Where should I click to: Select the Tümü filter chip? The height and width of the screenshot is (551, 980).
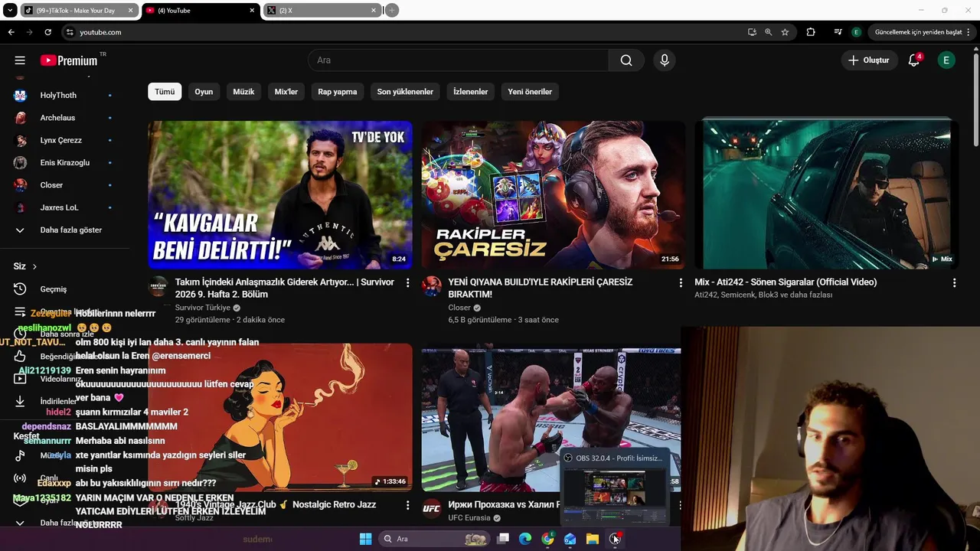[x=165, y=92]
